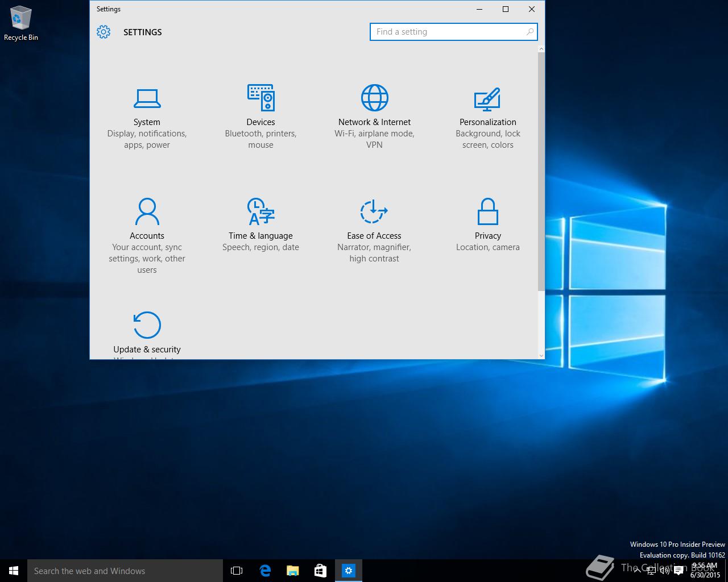Open the Windows Start menu
The image size is (728, 582).
14,571
